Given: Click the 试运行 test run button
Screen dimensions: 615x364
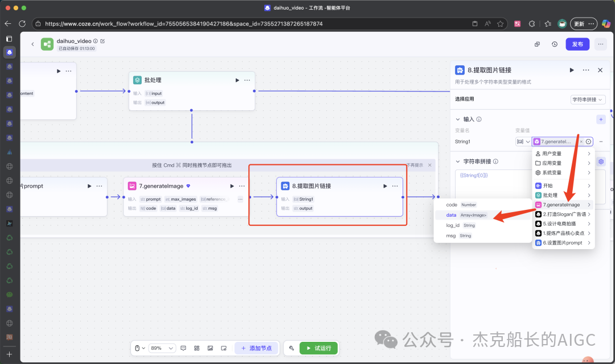Looking at the screenshot, I should coord(318,348).
